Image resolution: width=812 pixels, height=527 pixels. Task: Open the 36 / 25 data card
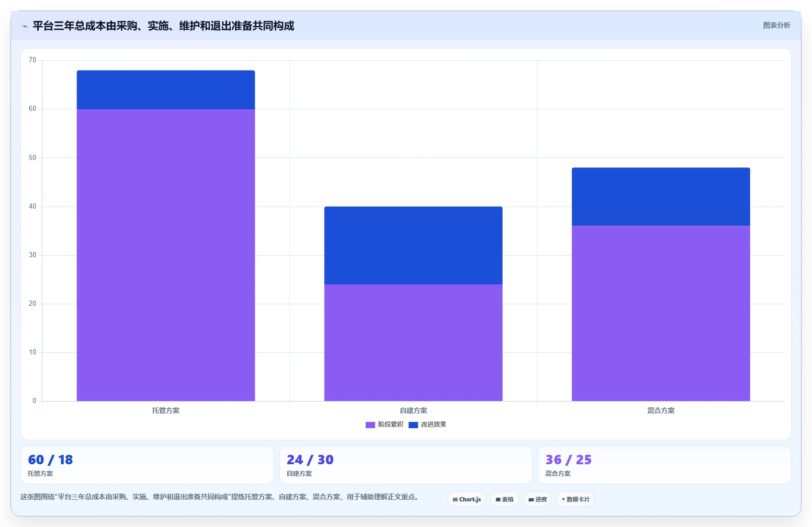664,465
